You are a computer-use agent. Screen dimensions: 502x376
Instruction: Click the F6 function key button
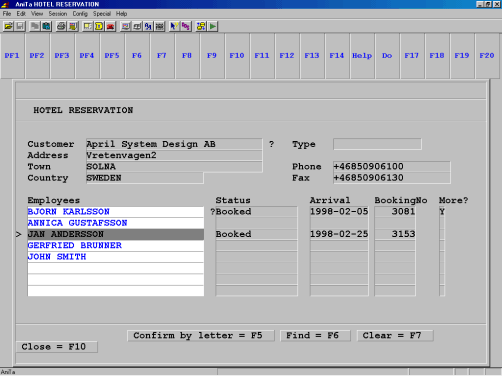tap(137, 56)
